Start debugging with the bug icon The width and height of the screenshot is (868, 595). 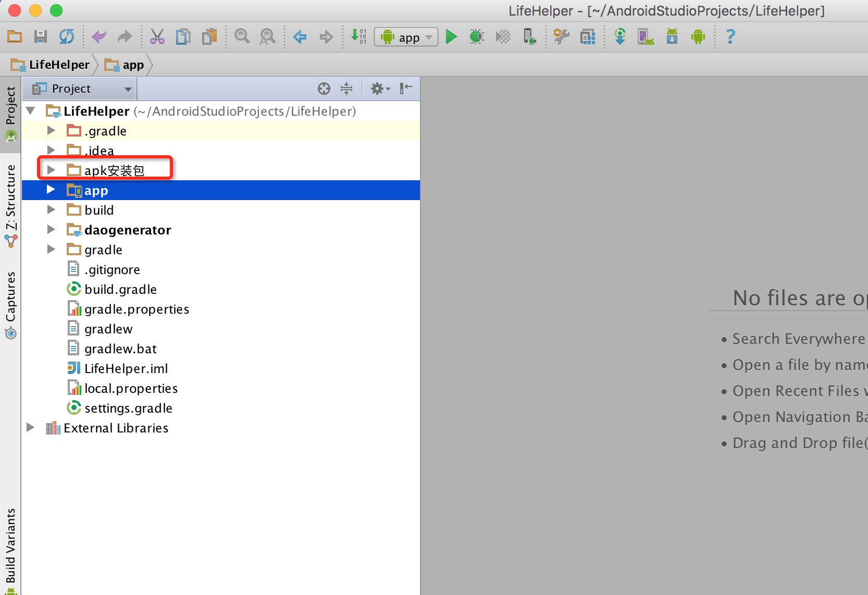coord(477,36)
